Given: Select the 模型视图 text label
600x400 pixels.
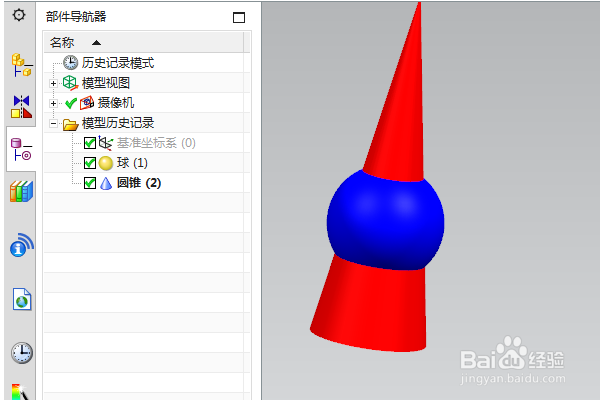Looking at the screenshot, I should point(106,83).
